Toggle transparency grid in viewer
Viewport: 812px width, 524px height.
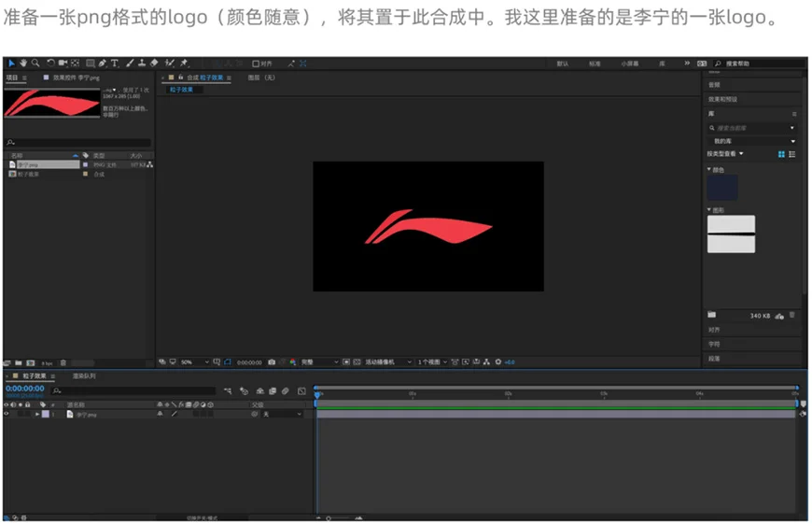click(357, 361)
